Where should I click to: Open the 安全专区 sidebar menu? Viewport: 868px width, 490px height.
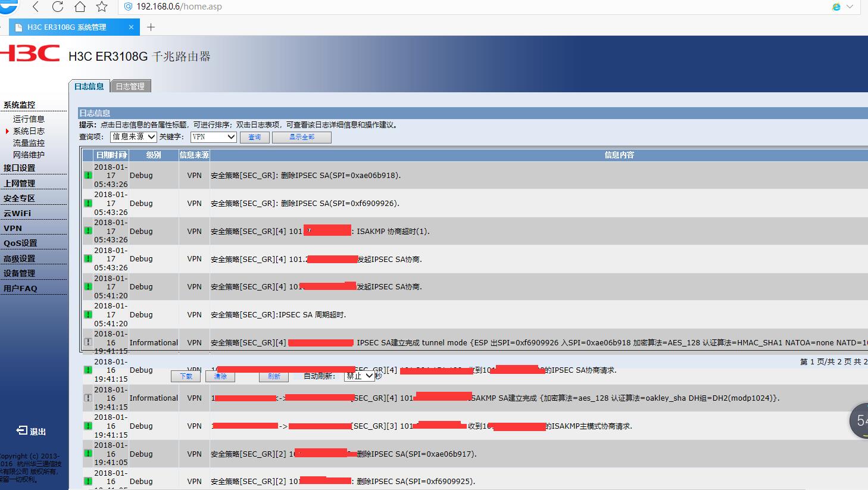(x=20, y=198)
